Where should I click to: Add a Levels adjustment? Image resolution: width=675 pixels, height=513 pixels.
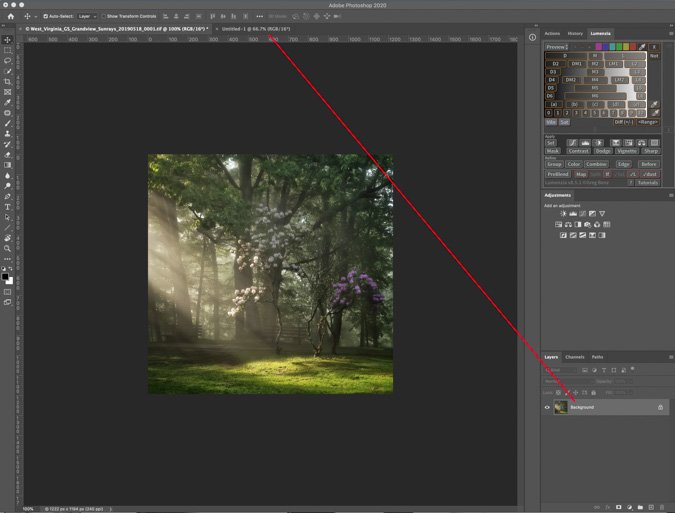573,213
